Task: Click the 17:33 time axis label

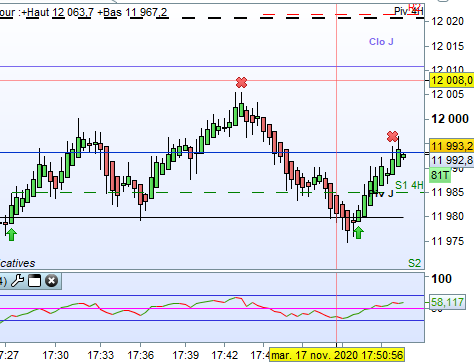Action: tap(100, 355)
